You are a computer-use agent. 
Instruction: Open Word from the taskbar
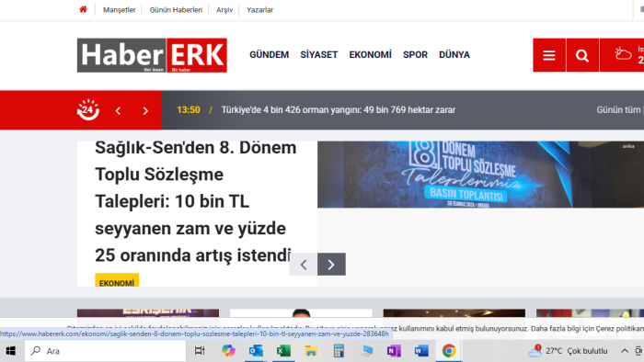[x=421, y=351]
